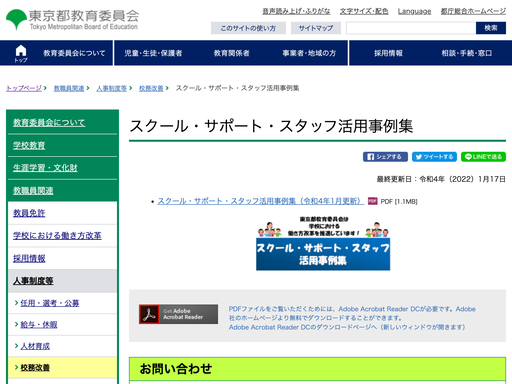Open このサイトの使い方 button
This screenshot has height=384, width=512.
click(x=248, y=28)
